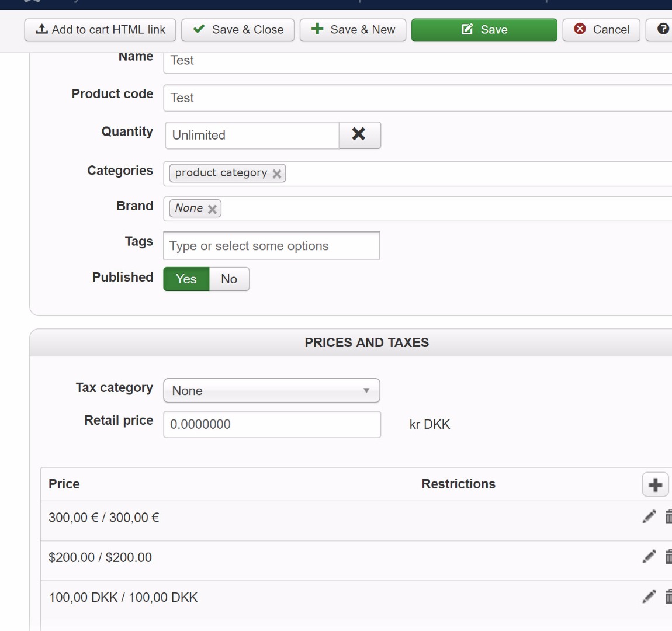Click the PRICES AND TAXES header
The image size is (672, 631).
(366, 343)
